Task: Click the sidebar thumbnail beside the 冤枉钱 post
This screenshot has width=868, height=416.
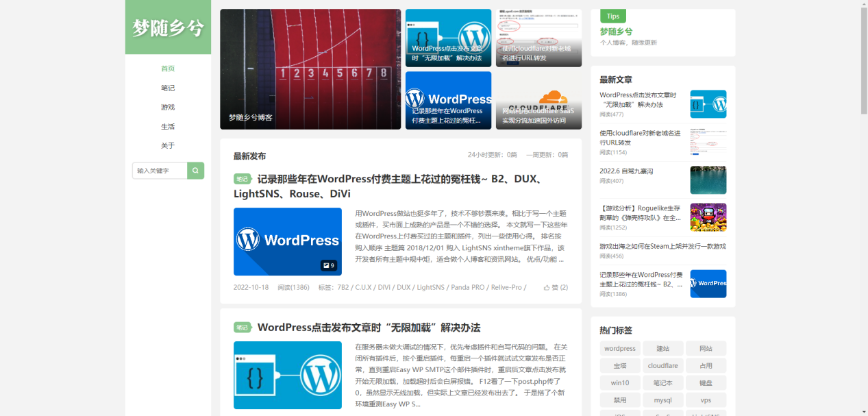Action: coord(708,284)
